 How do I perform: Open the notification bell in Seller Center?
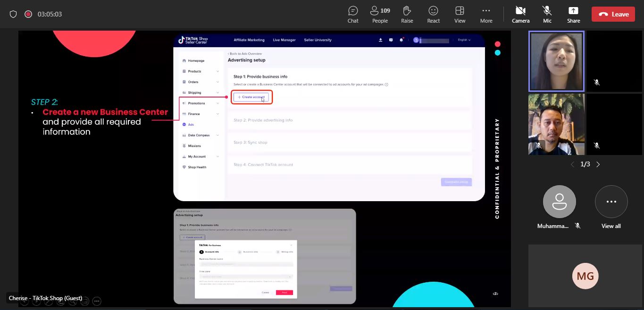click(x=401, y=40)
